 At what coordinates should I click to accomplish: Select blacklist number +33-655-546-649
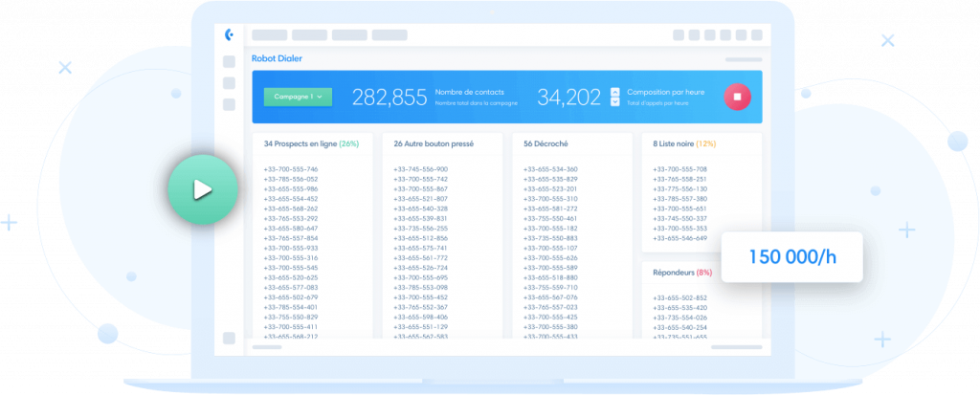(680, 238)
